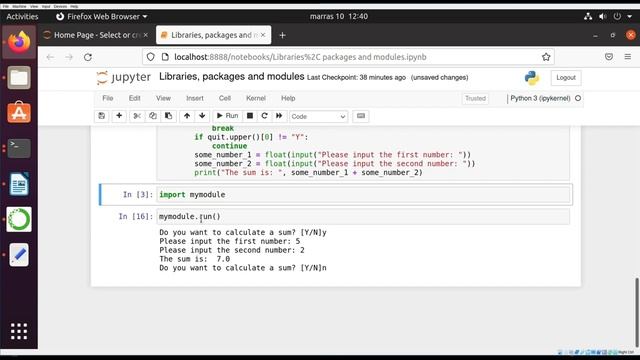Restart kernel and run all cells icon
Image resolution: width=640 pixels, height=360 pixels.
[279, 116]
